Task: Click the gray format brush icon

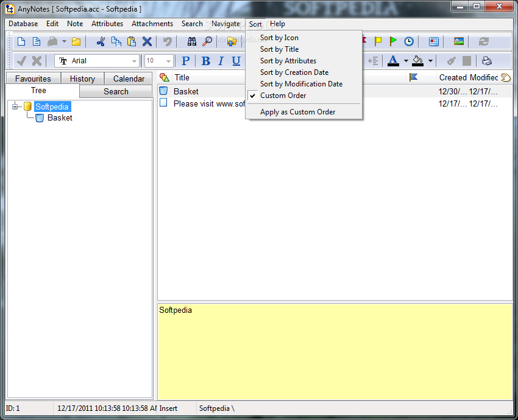Action: pos(451,61)
